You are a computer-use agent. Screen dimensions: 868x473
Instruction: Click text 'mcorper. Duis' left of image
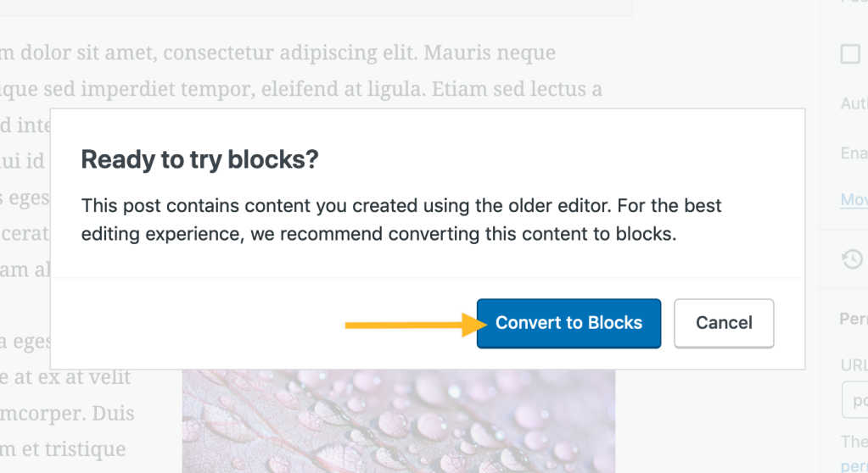67,414
